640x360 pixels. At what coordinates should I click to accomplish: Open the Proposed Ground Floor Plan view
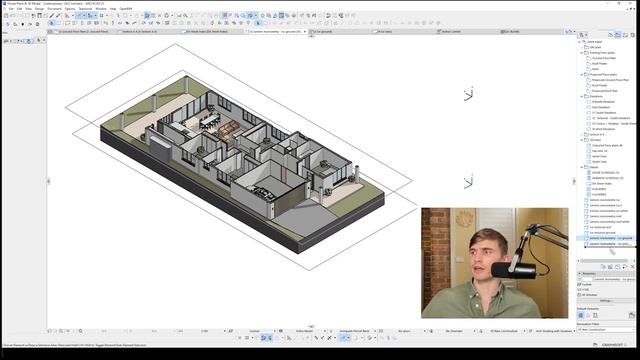point(610,80)
